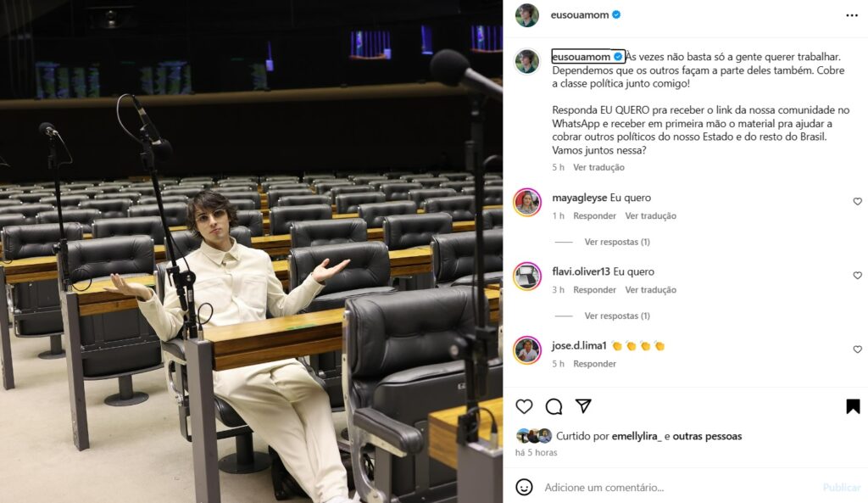Open the three-dots more options menu
The width and height of the screenshot is (868, 503).
coord(852,15)
